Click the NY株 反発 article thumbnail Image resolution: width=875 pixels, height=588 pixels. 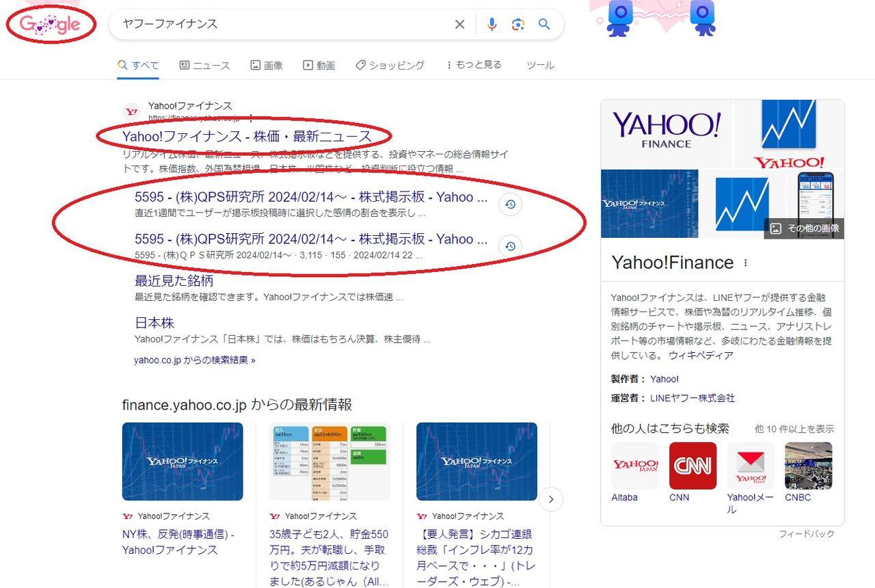click(183, 462)
